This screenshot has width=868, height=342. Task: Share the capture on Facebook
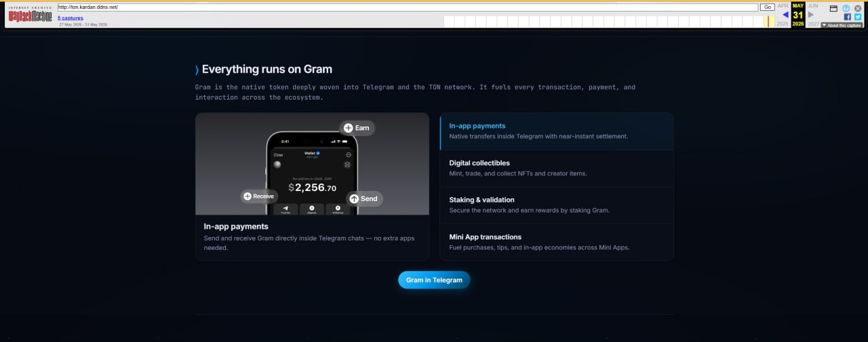[848, 17]
